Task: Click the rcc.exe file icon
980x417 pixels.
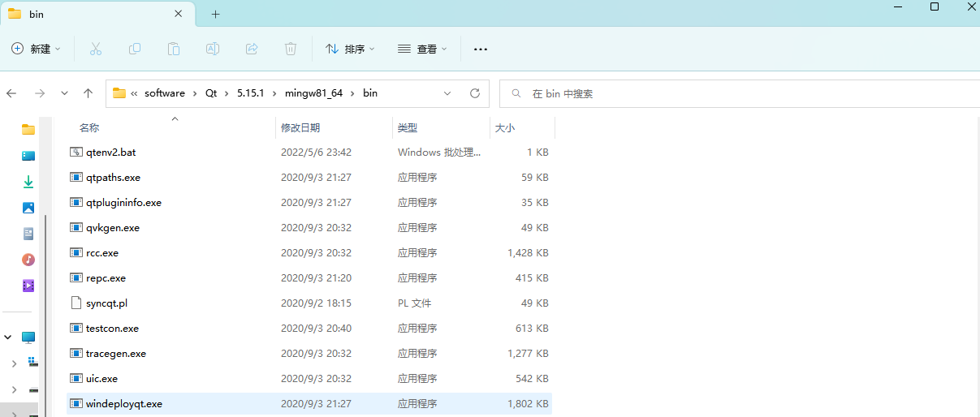Action: (76, 252)
